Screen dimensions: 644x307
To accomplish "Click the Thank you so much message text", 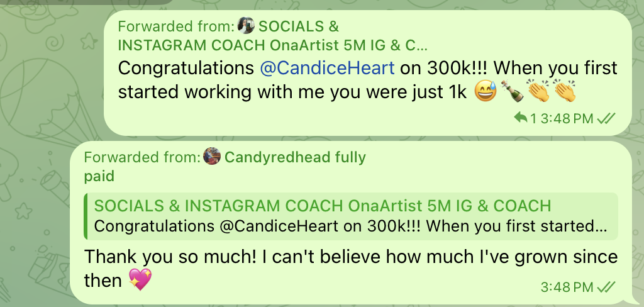I will point(350,257).
